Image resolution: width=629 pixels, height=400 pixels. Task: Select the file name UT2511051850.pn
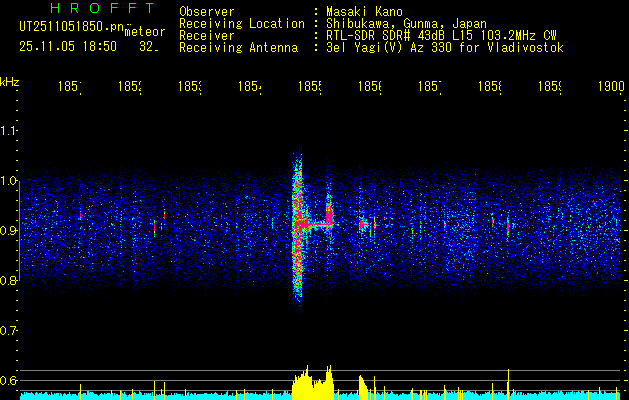[71, 27]
